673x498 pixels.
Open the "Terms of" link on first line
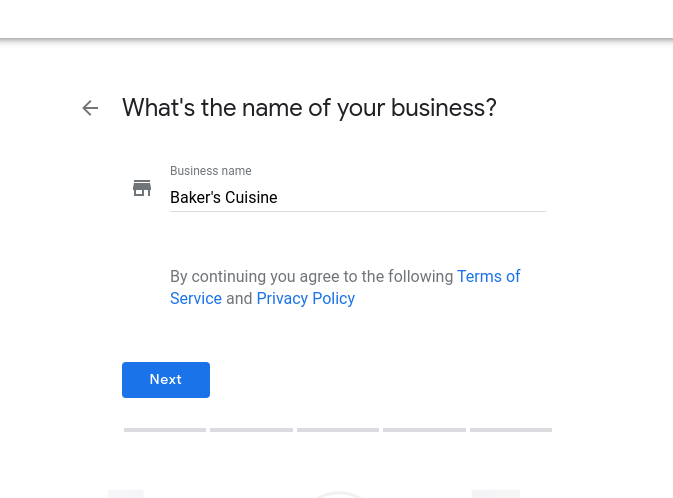488,276
